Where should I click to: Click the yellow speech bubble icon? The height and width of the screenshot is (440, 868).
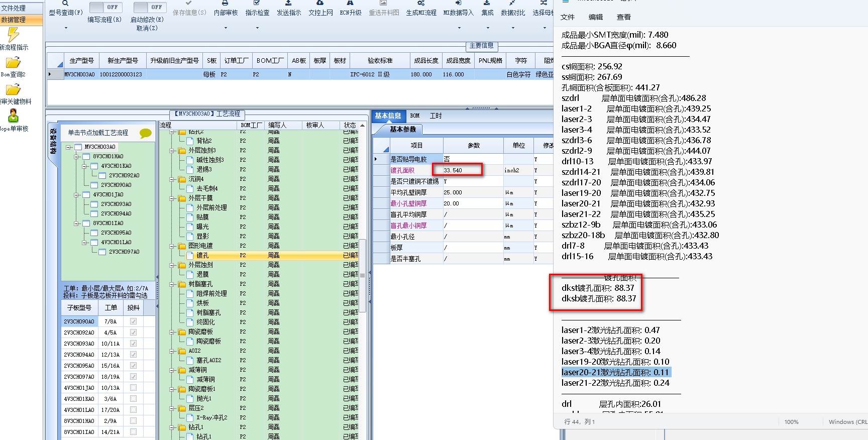click(146, 133)
